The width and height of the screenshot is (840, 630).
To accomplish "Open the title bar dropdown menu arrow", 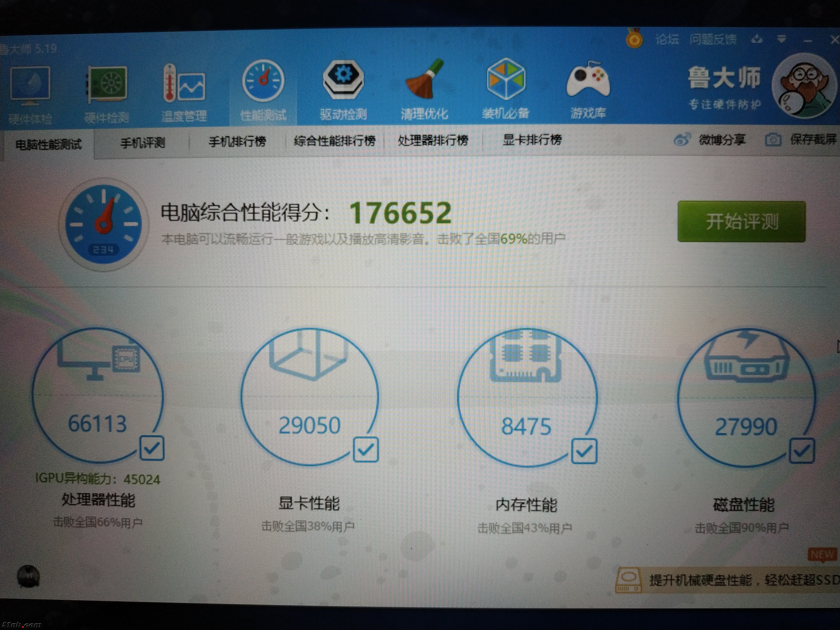I will (781, 39).
